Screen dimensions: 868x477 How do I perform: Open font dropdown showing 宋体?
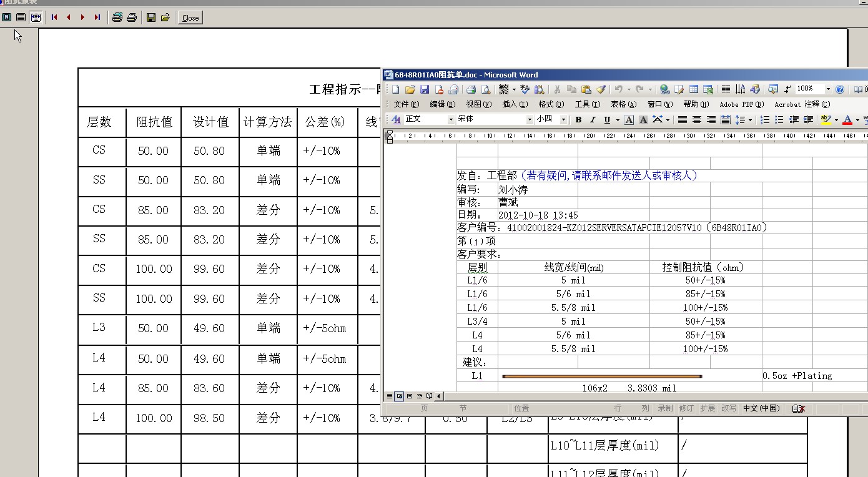click(530, 119)
